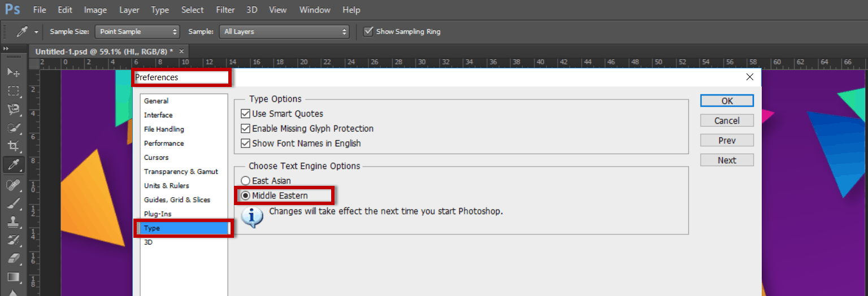Open Guides, Grid & Slices preferences
Screen dimensions: 868x296
coord(184,200)
